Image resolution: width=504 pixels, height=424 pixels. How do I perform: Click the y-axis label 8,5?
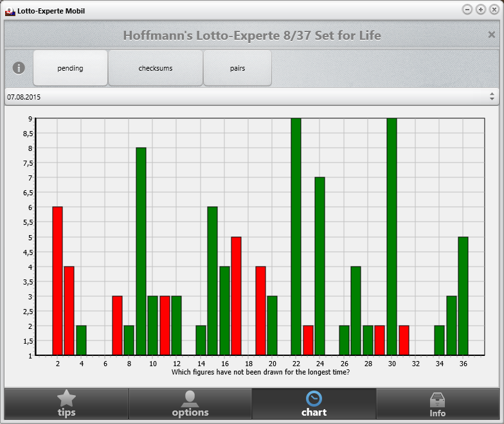pos(28,134)
